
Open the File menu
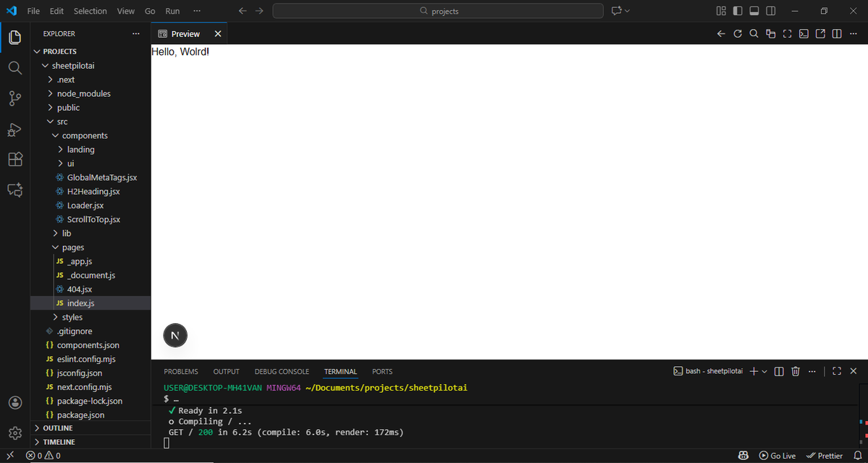pos(33,11)
